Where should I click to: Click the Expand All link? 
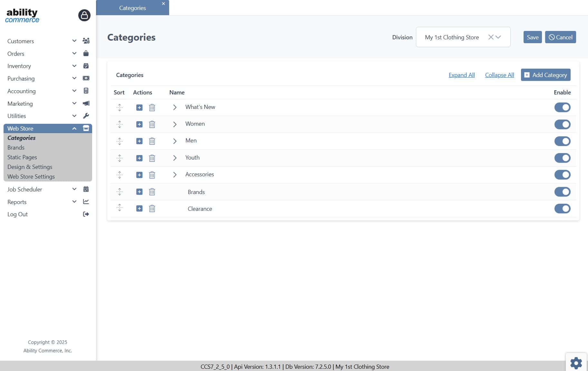[x=461, y=75]
